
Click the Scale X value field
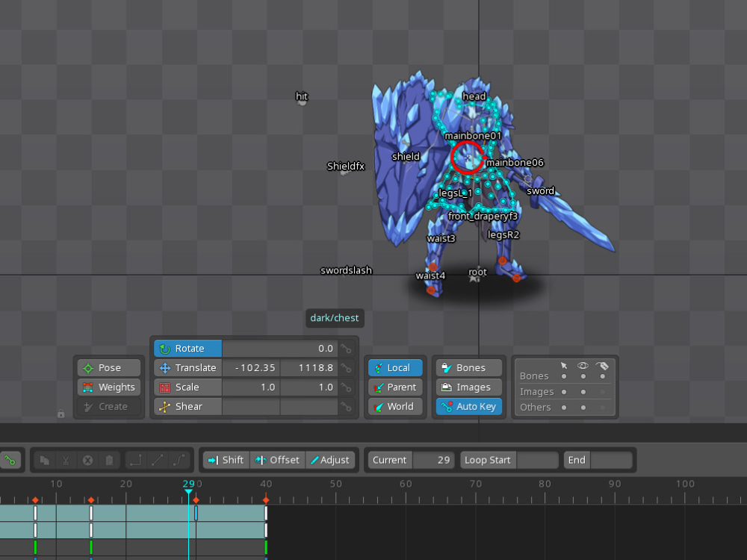tap(251, 387)
